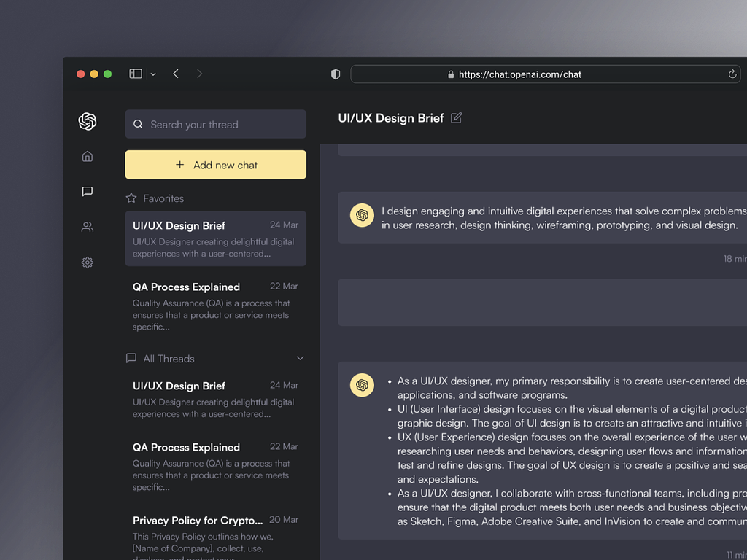Select the chat bubble sidebar icon
This screenshot has height=560, width=747.
[x=88, y=192]
